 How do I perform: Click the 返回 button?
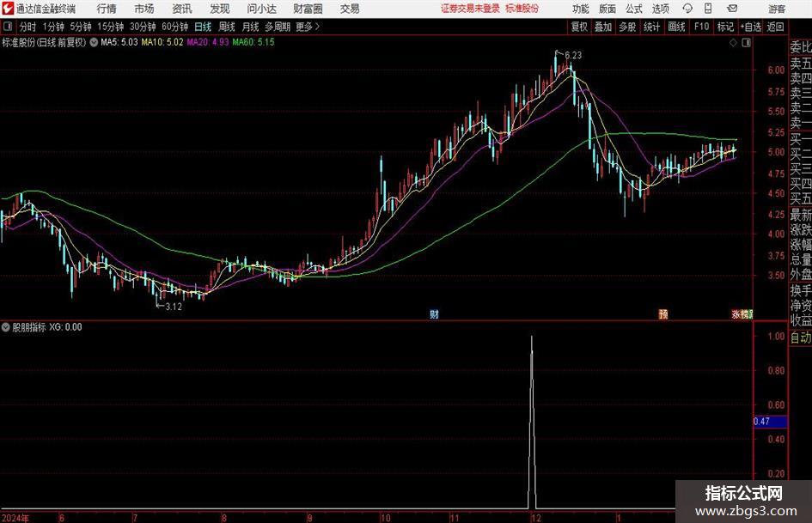click(775, 27)
